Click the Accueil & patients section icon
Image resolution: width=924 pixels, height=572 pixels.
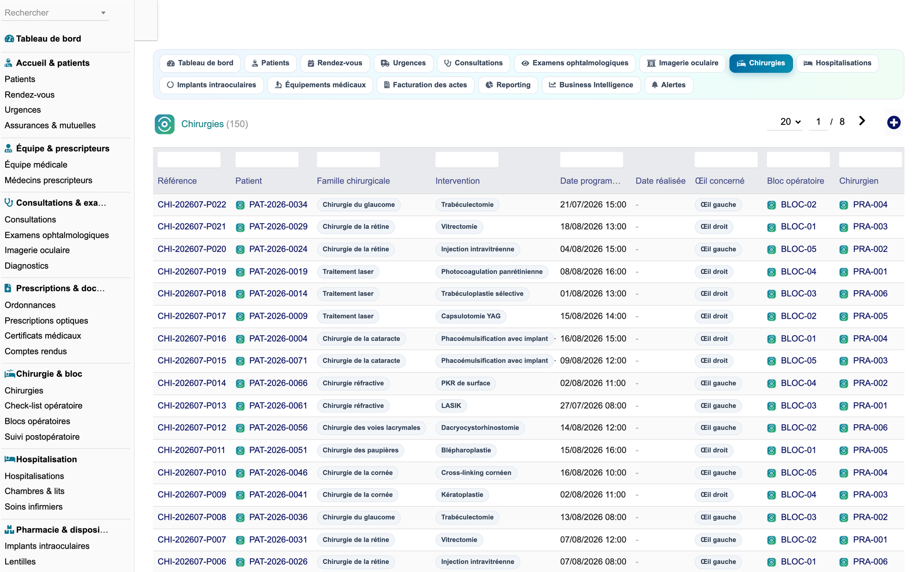point(9,63)
